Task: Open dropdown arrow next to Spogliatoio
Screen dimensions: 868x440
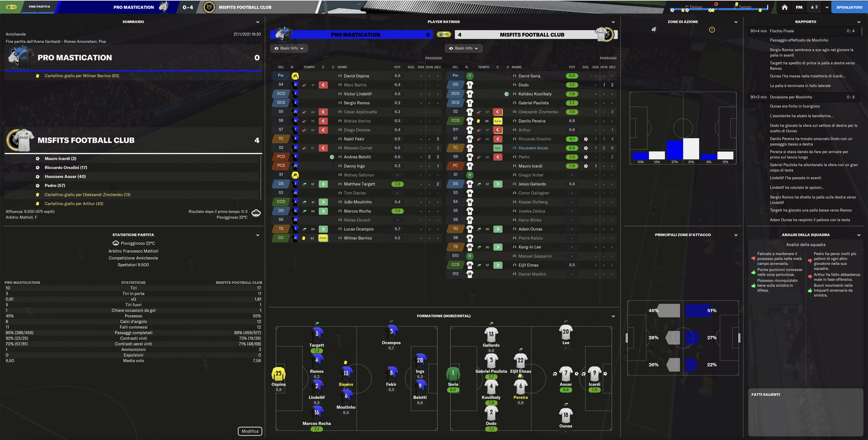Action: (827, 7)
